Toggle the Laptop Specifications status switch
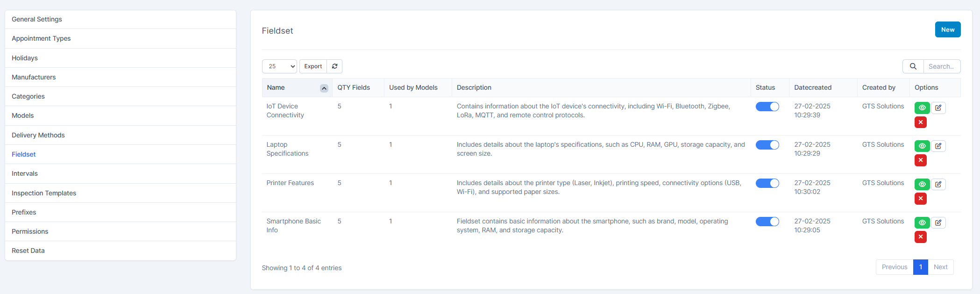The image size is (980, 294). click(767, 145)
